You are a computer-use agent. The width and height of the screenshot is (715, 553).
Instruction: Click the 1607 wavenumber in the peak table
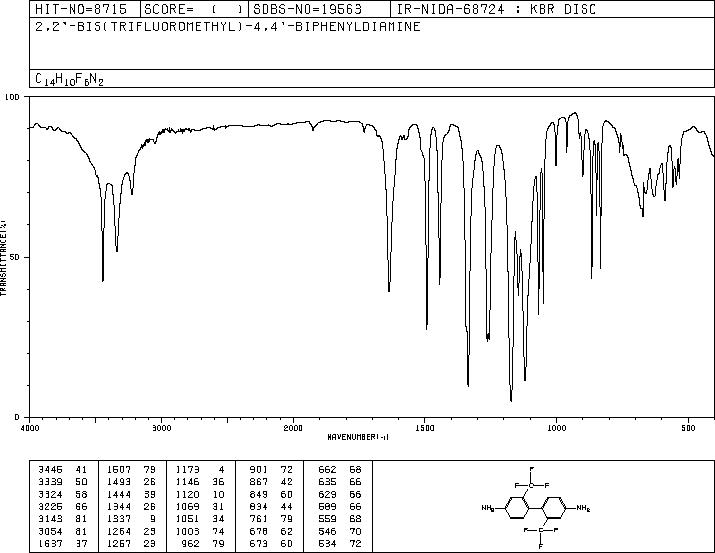pyautogui.click(x=119, y=469)
